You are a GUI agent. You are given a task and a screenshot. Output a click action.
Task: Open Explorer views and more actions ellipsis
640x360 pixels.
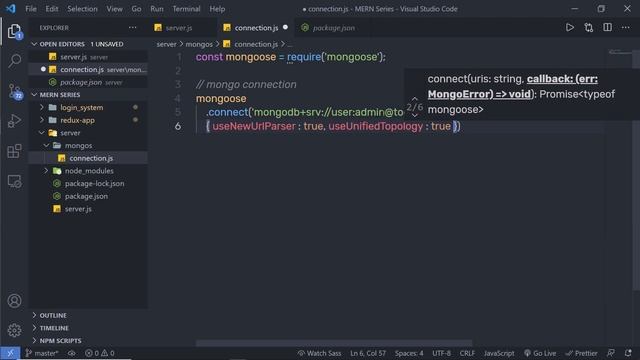(133, 27)
